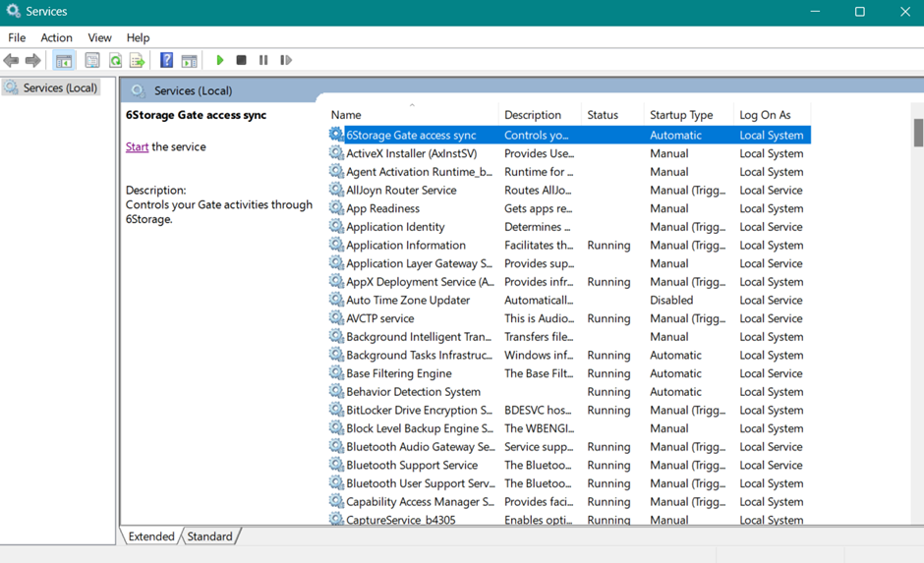Switch to the Standard tab
924x563 pixels.
[x=209, y=536]
